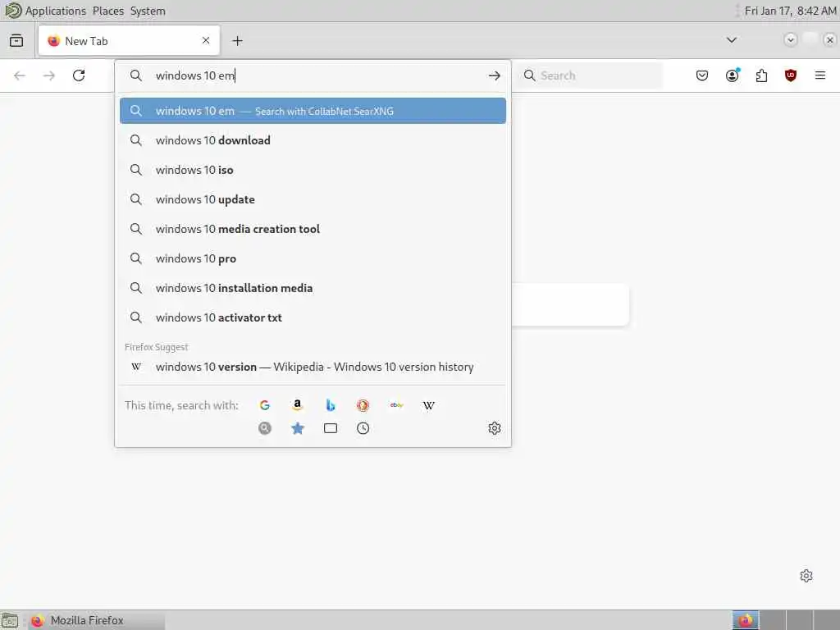Select suggestion windows 10 update

tap(313, 199)
